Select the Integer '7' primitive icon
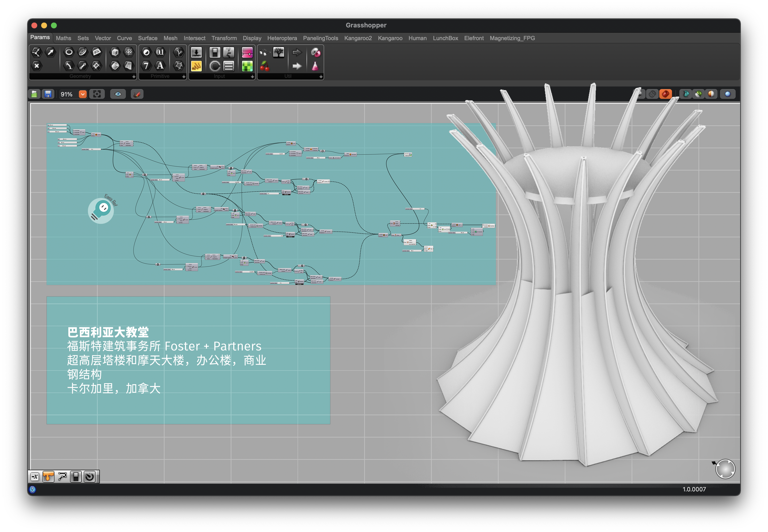The width and height of the screenshot is (768, 532). [x=146, y=66]
